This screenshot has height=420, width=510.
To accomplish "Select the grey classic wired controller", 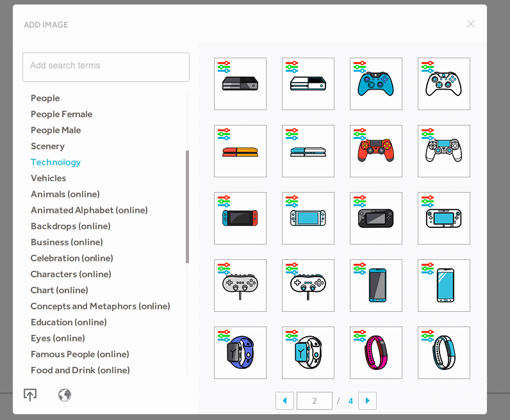I will click(240, 286).
